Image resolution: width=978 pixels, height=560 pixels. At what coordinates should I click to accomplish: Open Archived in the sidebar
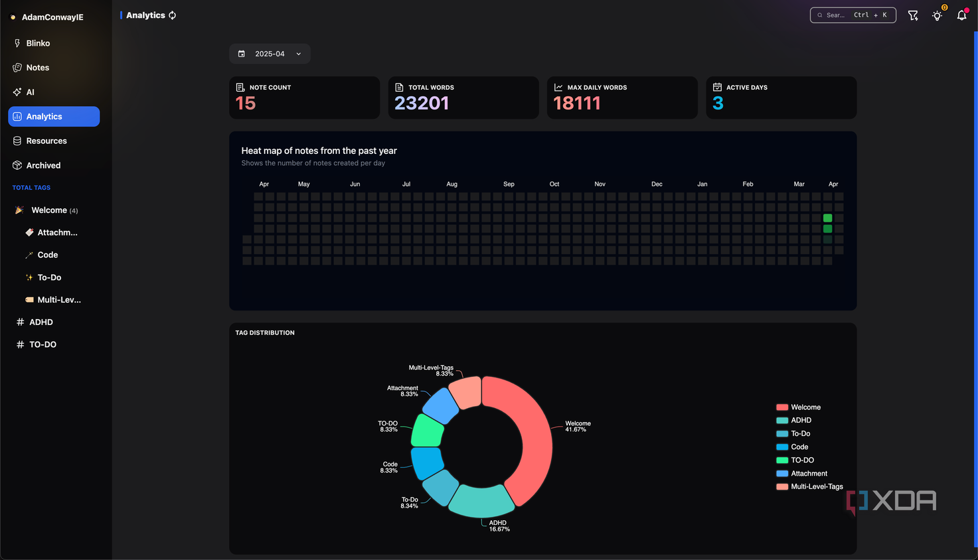[54, 165]
